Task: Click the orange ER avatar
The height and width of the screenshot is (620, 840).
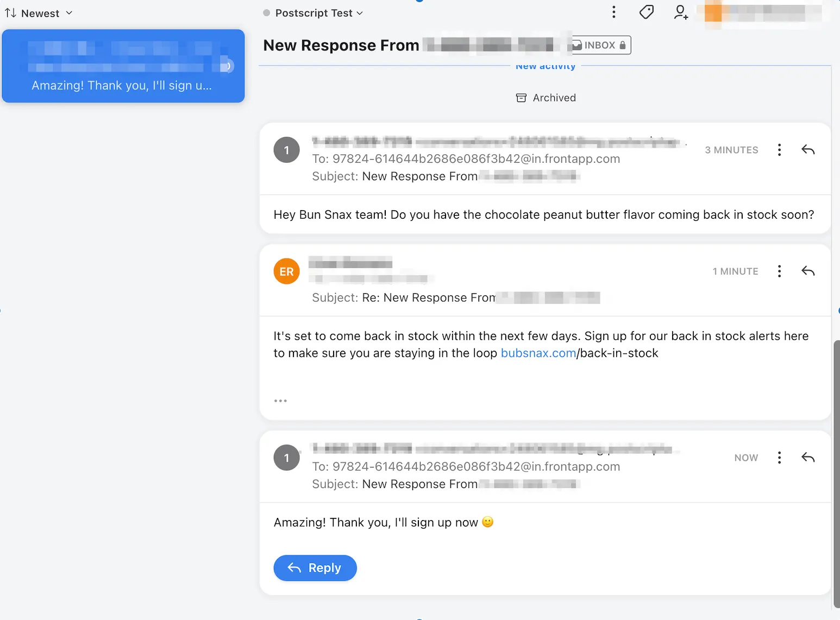Action: [286, 271]
